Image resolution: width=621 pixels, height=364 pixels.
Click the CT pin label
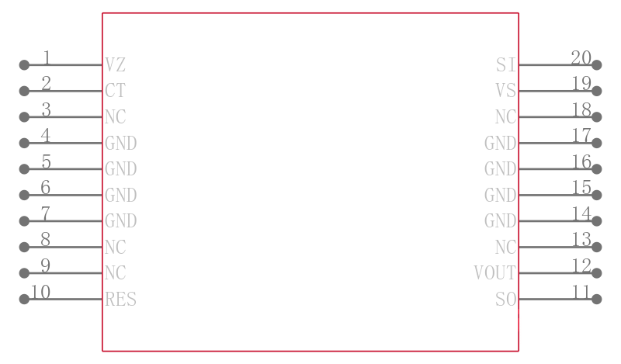point(115,91)
